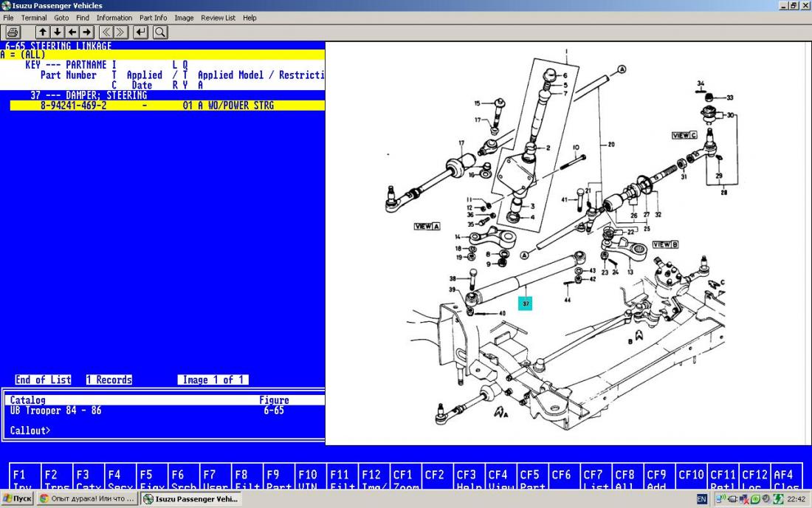This screenshot has height=508, width=812.
Task: Click the F11 function key button
Action: 342,476
